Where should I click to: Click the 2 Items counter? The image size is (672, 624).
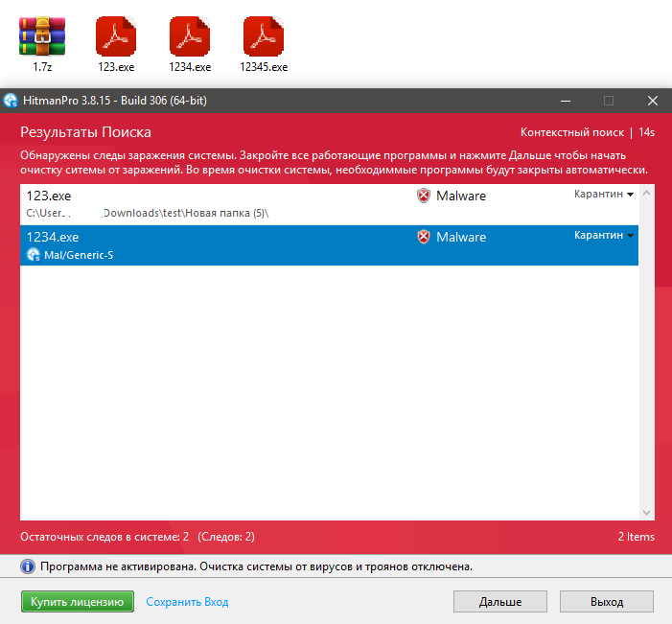636,537
